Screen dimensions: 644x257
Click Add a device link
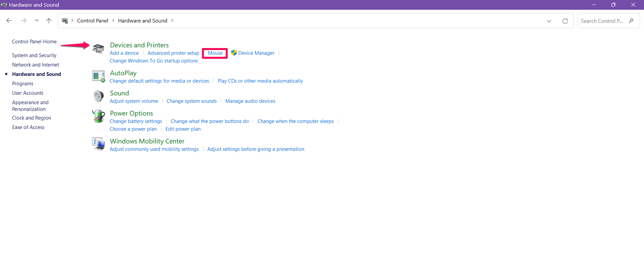(124, 53)
